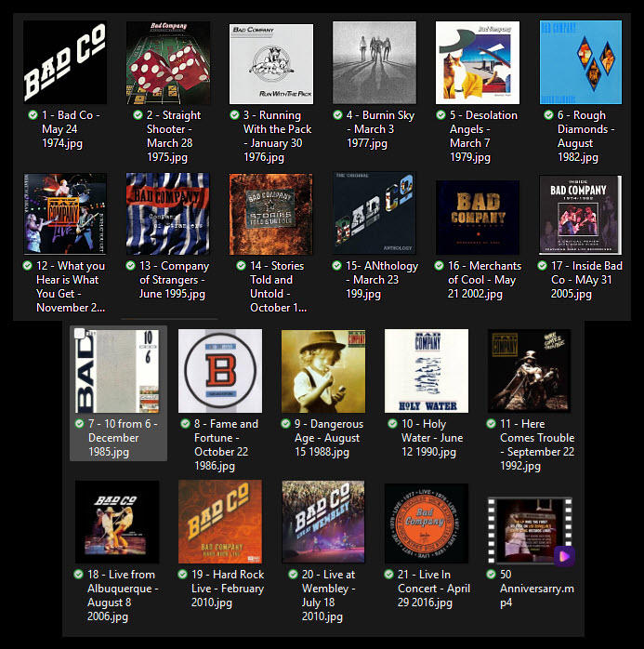
Task: Click the green sync status icon for Bad Co 1974
Action: 33,115
